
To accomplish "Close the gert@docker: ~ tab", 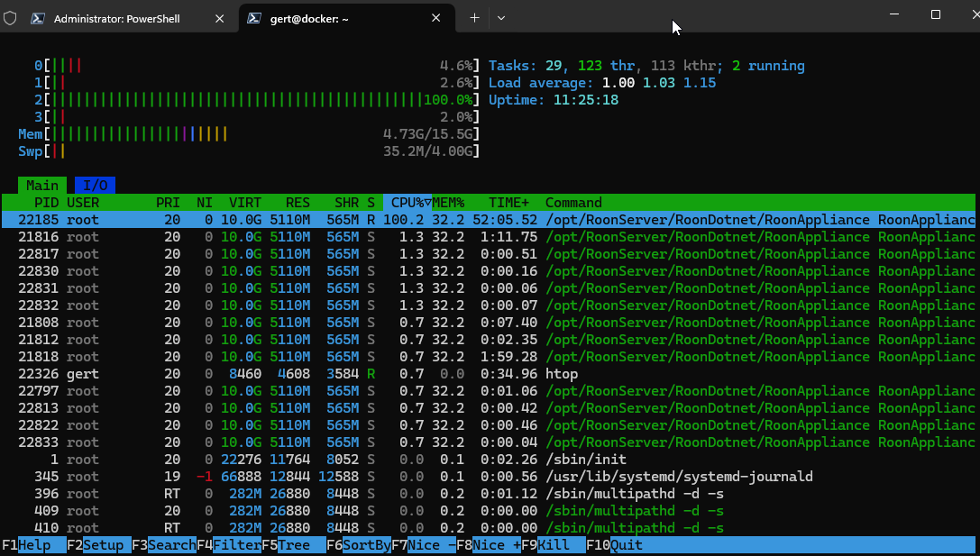I will [435, 18].
